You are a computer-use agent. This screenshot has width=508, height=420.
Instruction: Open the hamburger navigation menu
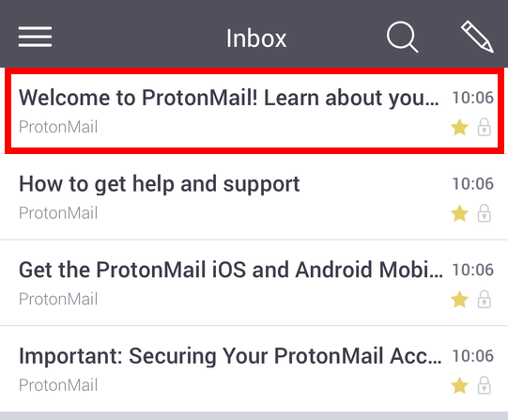(35, 37)
